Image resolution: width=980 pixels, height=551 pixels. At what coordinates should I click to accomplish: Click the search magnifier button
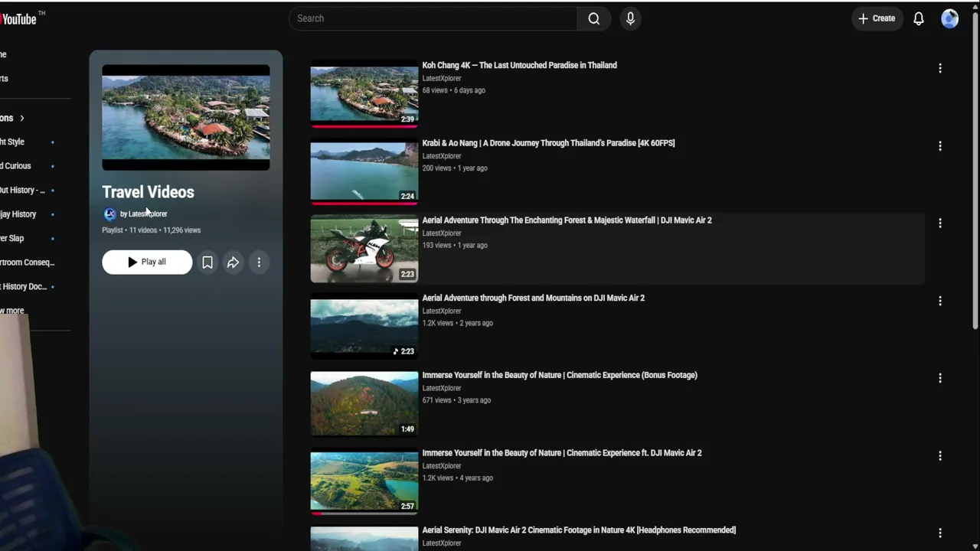coord(594,18)
